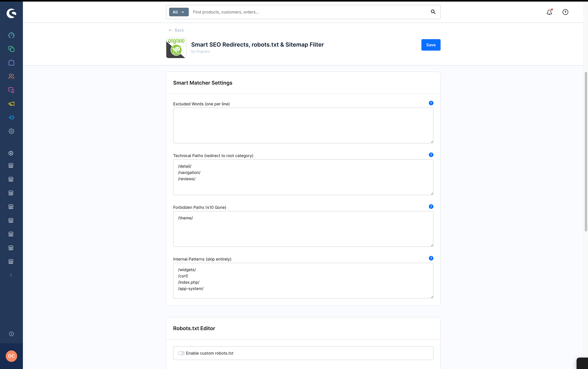The height and width of the screenshot is (369, 588).
Task: Open the All search filter dropdown
Action: (179, 12)
